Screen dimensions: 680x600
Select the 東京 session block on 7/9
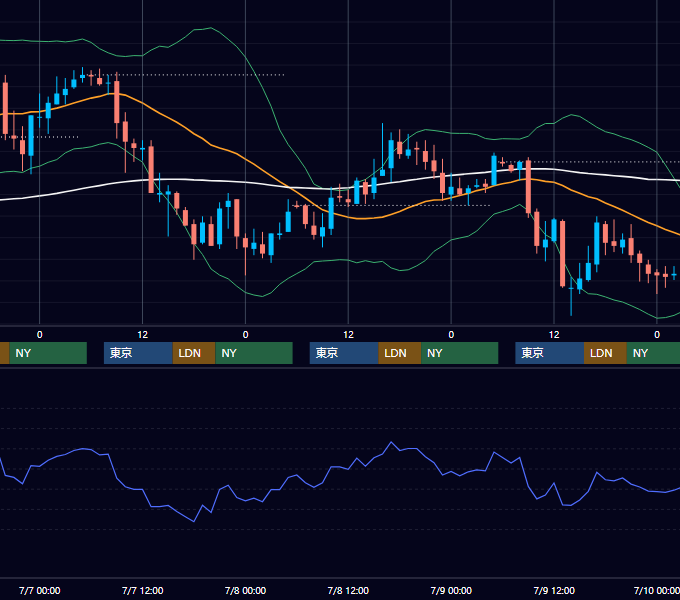point(549,353)
